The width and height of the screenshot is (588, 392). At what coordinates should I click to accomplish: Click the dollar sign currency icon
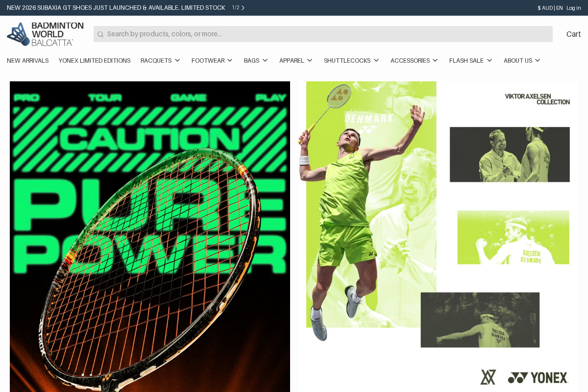pyautogui.click(x=539, y=8)
